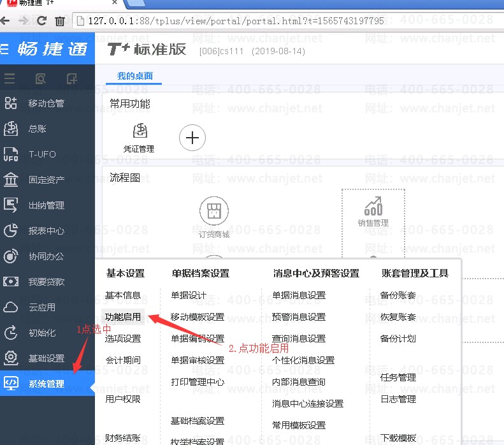Image resolution: width=504 pixels, height=445 pixels.
Task: Click the trash icon beside refresh
Action: [x=60, y=22]
